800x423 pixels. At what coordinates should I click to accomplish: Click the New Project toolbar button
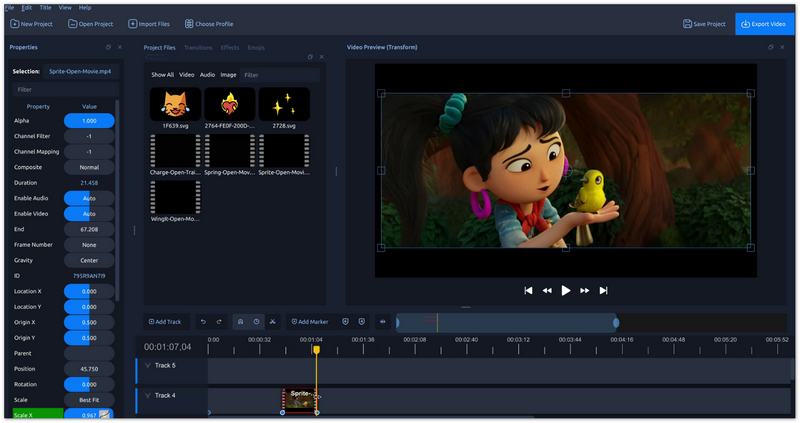[32, 24]
